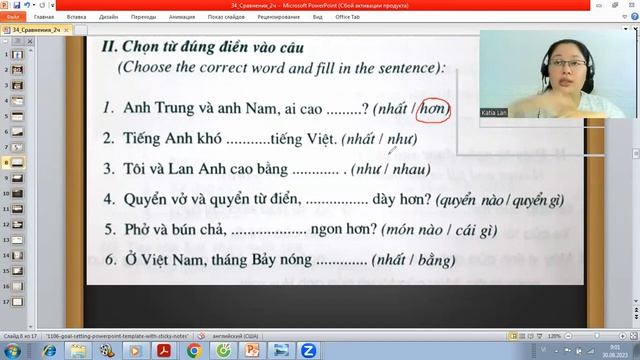The height and width of the screenshot is (360, 640).
Task: Select slide 2 thumbnail
Action: point(17,70)
